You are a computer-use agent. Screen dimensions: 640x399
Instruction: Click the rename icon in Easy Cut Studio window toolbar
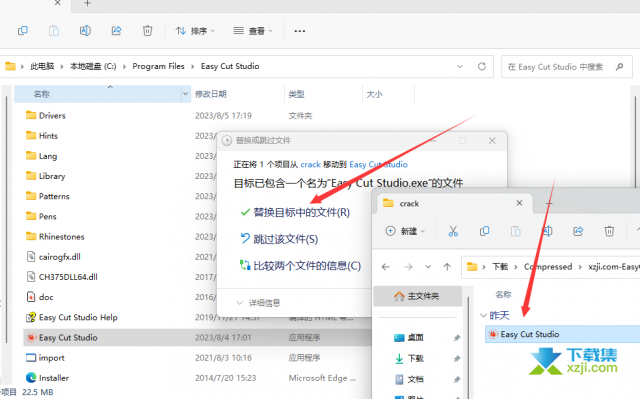pos(85,31)
